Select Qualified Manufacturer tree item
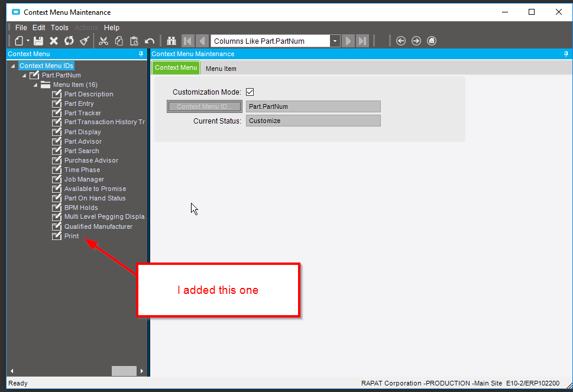Screen dimensions: 573x392 [x=98, y=226]
